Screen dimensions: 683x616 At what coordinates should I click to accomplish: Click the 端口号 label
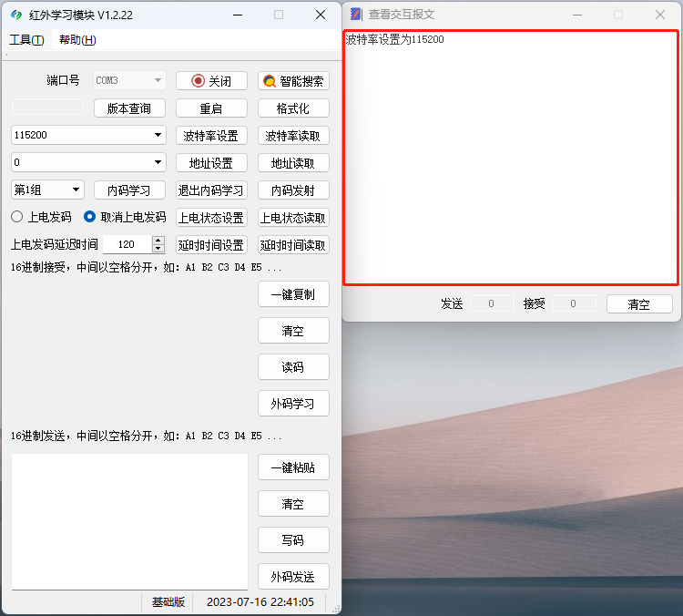[63, 80]
